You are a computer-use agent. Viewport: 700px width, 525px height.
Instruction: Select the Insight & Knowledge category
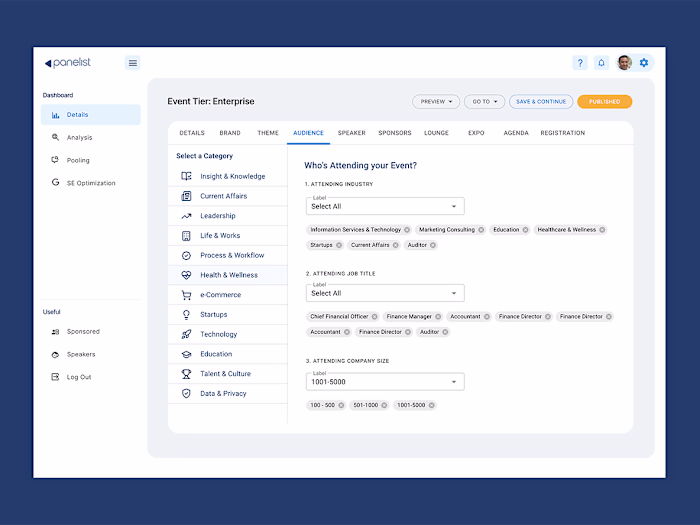click(x=228, y=176)
